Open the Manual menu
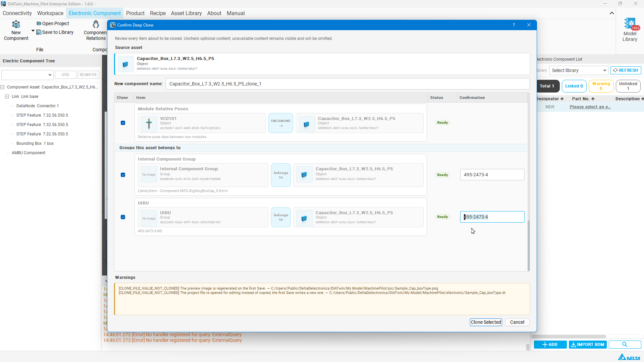Screen dimensions: 644x362 click(x=235, y=13)
